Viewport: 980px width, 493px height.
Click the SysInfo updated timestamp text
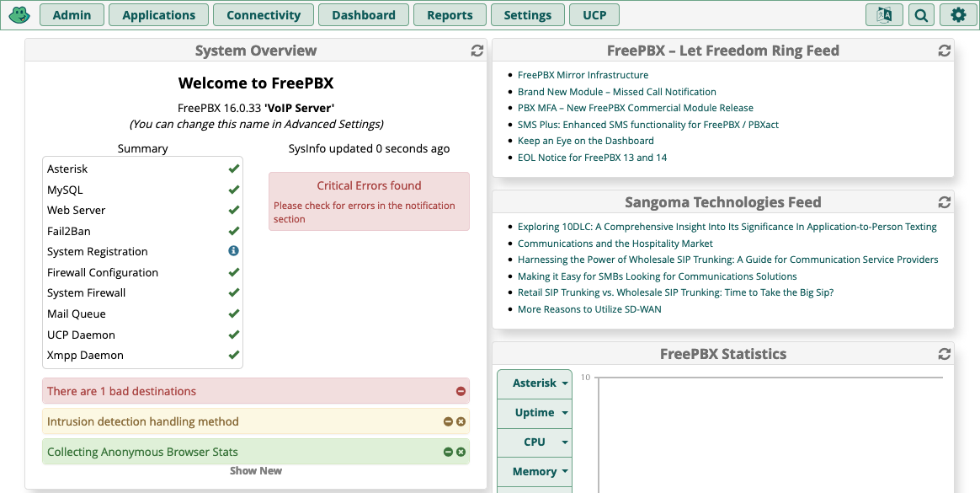click(x=369, y=149)
